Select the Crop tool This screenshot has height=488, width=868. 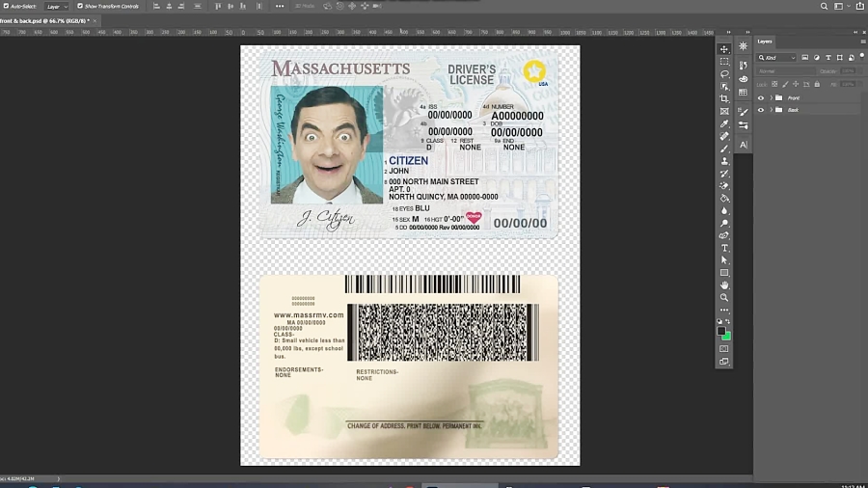click(724, 99)
